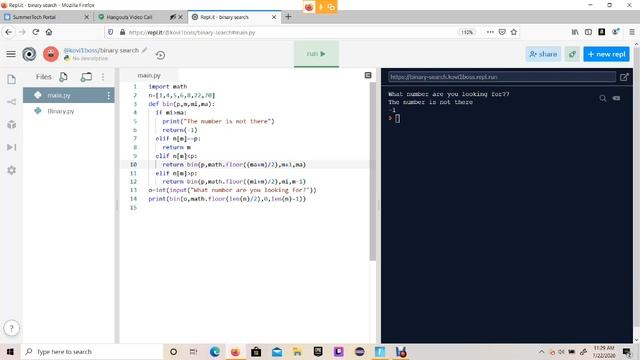The width and height of the screenshot is (640, 360).
Task: Open the red user avatar profile
Action: click(x=51, y=54)
